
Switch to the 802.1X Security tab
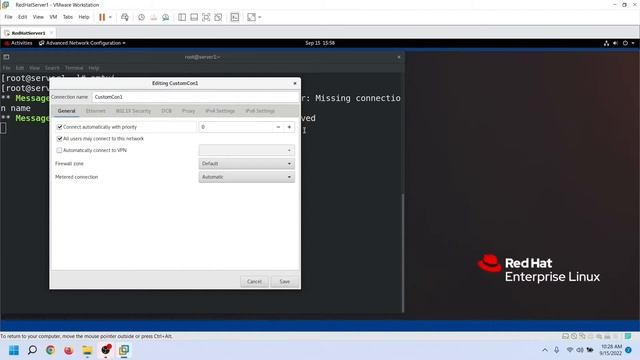(x=133, y=111)
